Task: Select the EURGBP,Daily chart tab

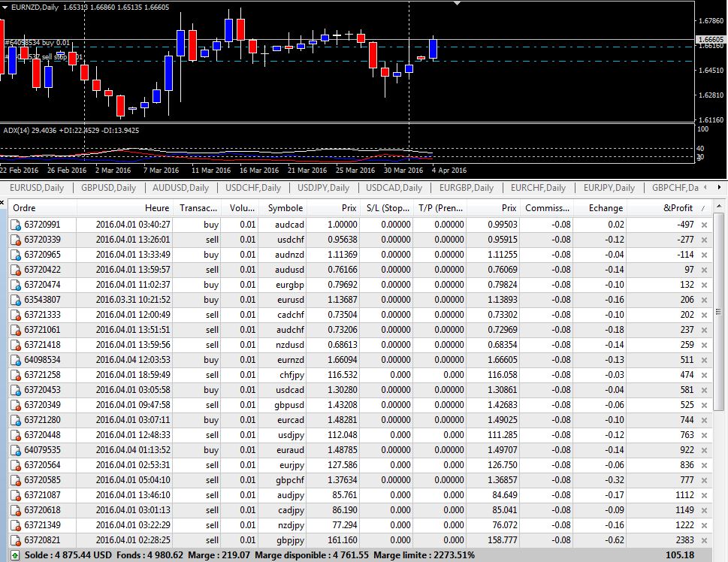Action: pyautogui.click(x=466, y=188)
